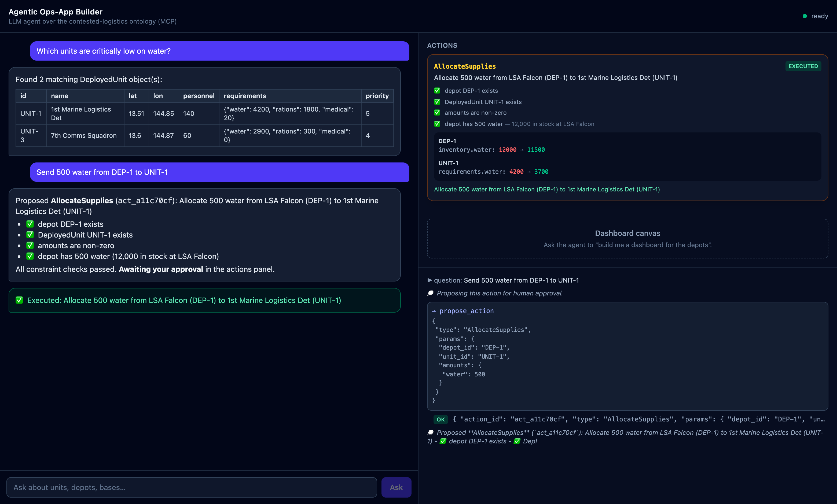This screenshot has height=504, width=837.
Task: Click the requirements cell with water 2900
Action: (290, 135)
